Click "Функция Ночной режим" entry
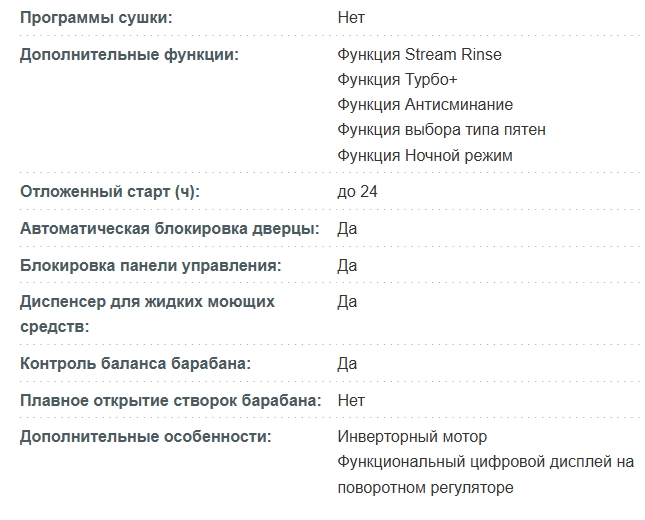 pos(425,155)
